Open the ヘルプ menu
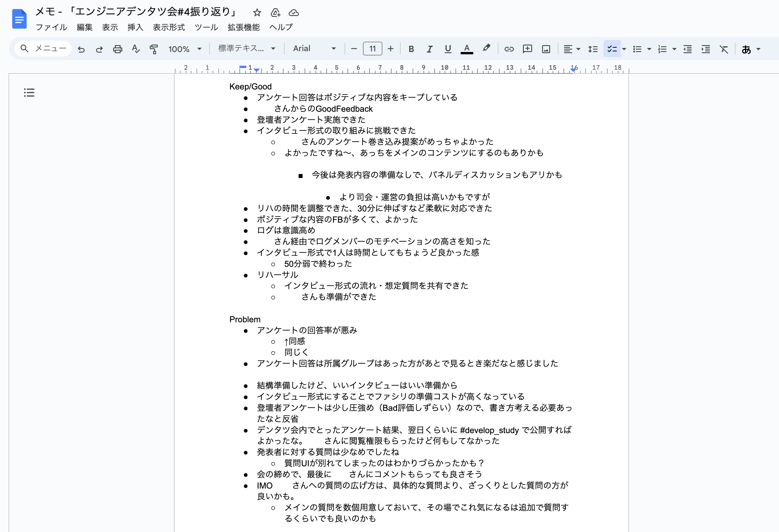Viewport: 779px width, 532px height. [281, 27]
